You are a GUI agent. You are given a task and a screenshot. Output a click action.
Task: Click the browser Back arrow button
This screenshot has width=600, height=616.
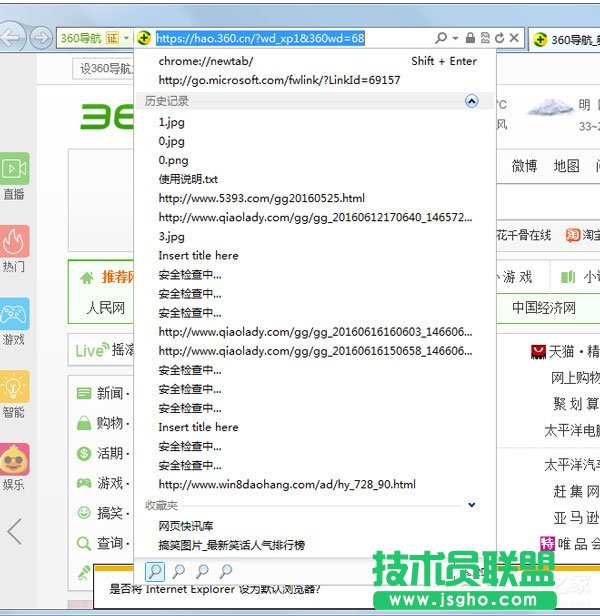coord(11,38)
